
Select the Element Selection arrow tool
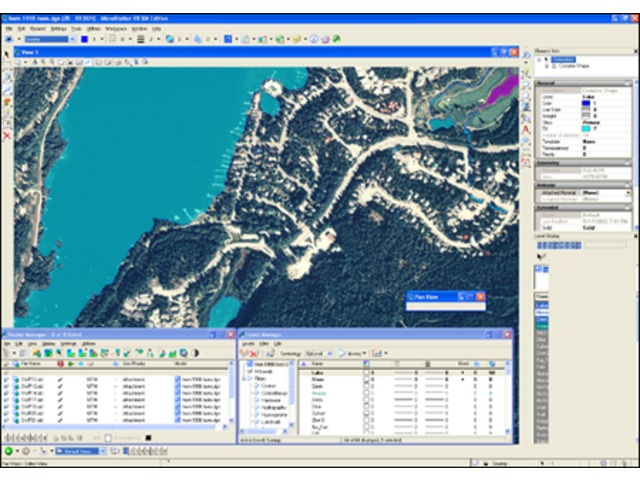pos(7,53)
